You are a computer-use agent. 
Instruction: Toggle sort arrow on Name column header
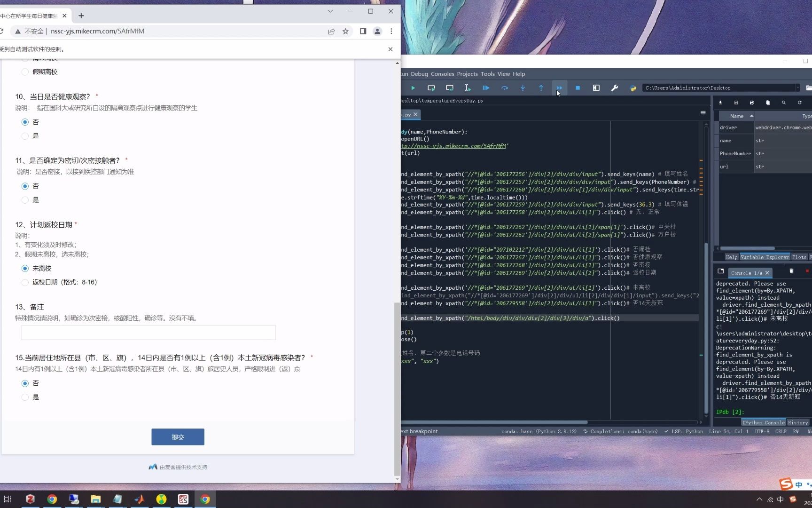point(751,116)
